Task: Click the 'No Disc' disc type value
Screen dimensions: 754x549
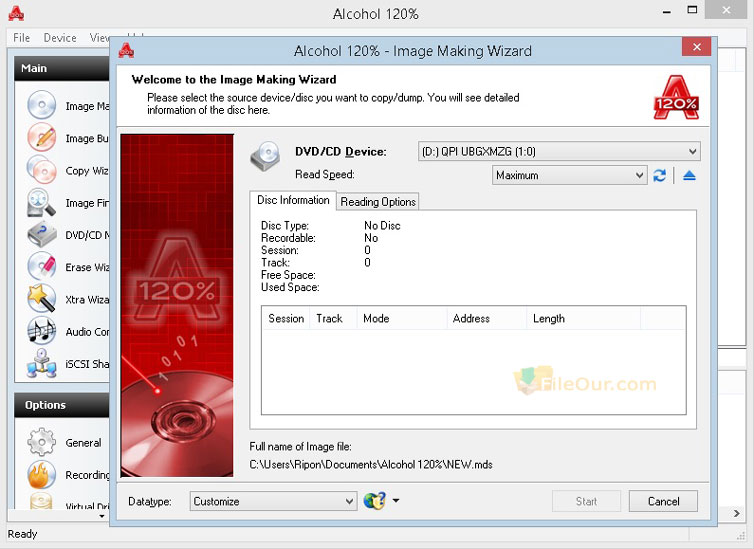Action: tap(382, 225)
